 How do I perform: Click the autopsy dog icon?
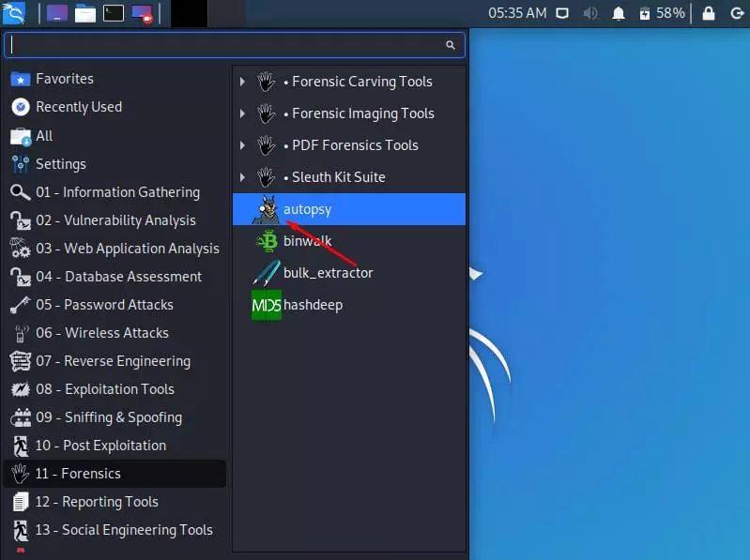pos(266,210)
